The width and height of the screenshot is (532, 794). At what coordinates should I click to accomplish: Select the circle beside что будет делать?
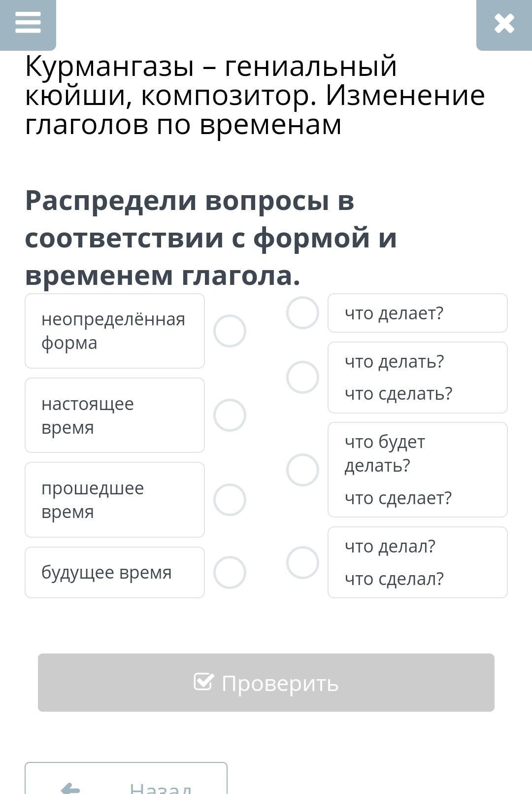[302, 470]
